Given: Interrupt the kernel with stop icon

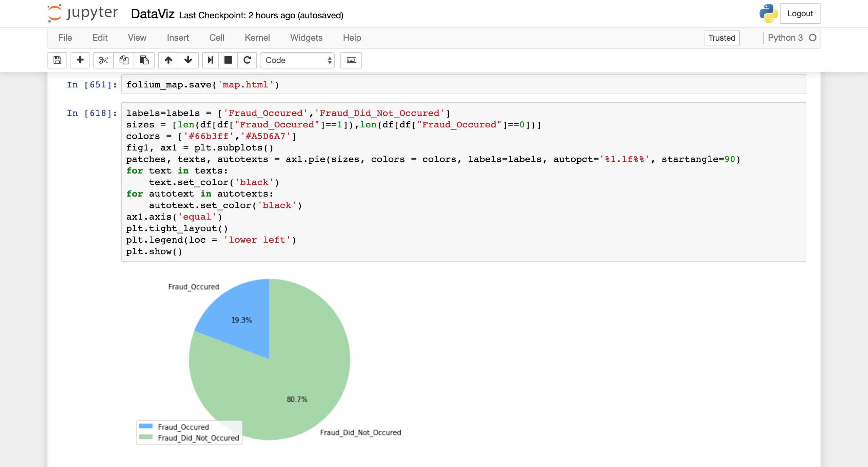Looking at the screenshot, I should 228,60.
